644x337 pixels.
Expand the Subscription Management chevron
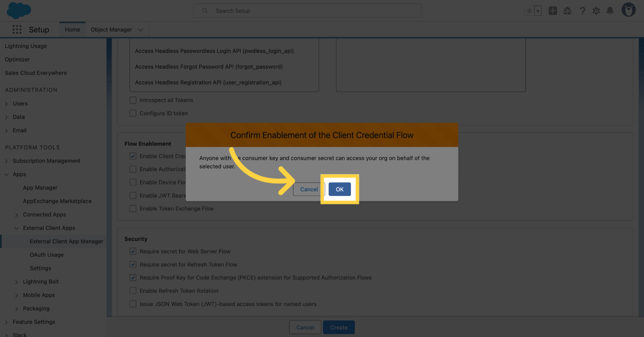pos(6,161)
